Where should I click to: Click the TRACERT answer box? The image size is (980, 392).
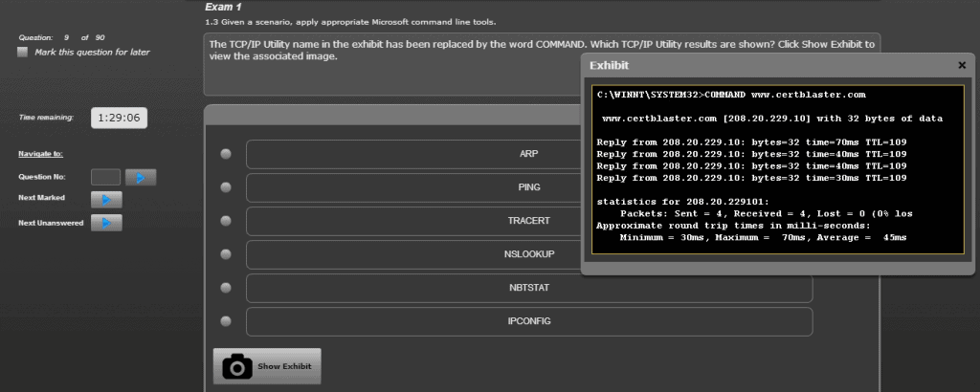tap(412, 221)
